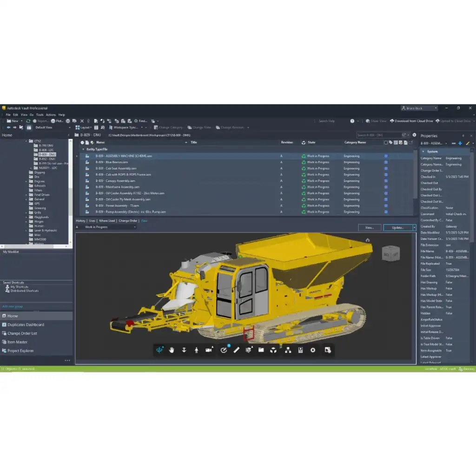Toggle the blue box for ASSEMBLY MACHINE SCHEME row
The width and height of the screenshot is (476, 476).
click(385, 156)
